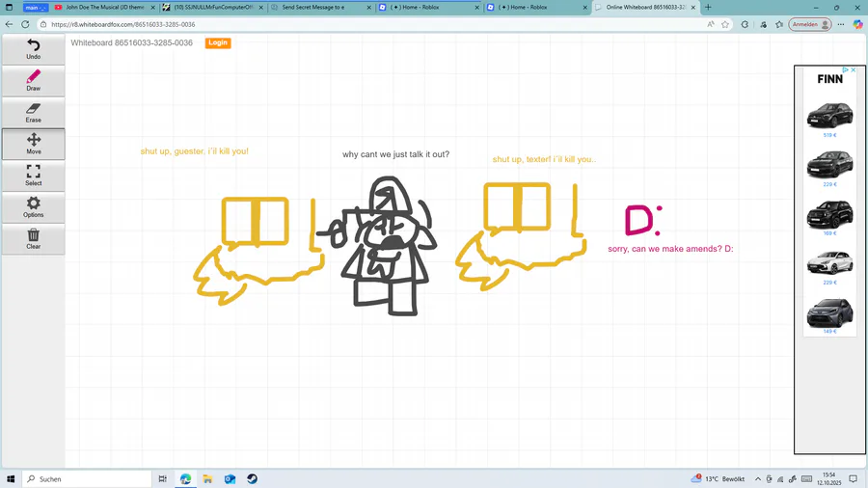Open the notification center icon

click(x=854, y=478)
